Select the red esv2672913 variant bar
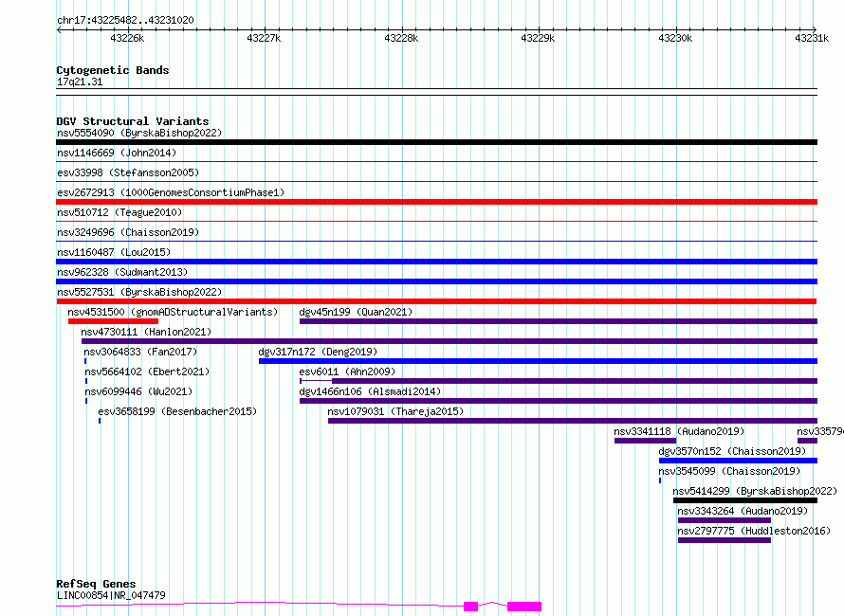844x616 pixels. [436, 202]
